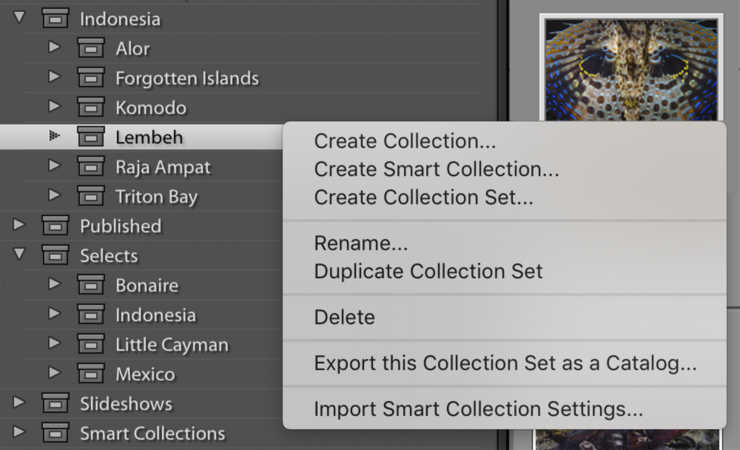The width and height of the screenshot is (740, 450).
Task: Select Create Collection Set option
Action: coord(423,198)
